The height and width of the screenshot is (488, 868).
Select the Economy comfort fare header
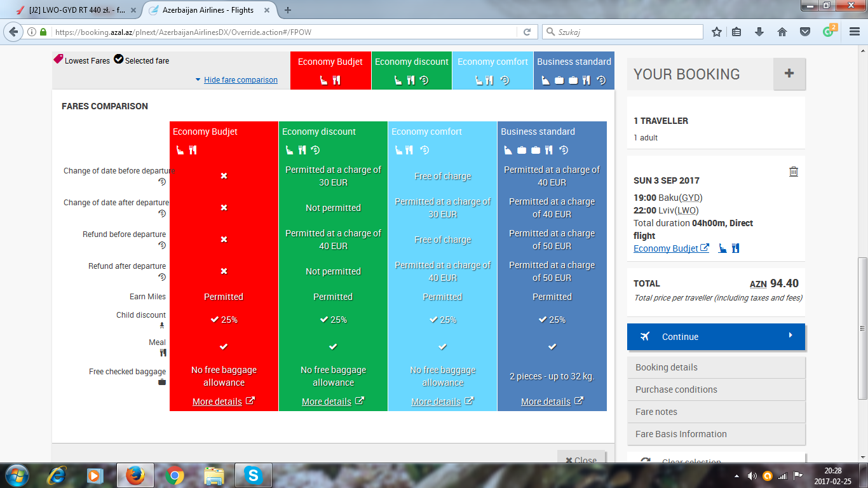coord(493,71)
